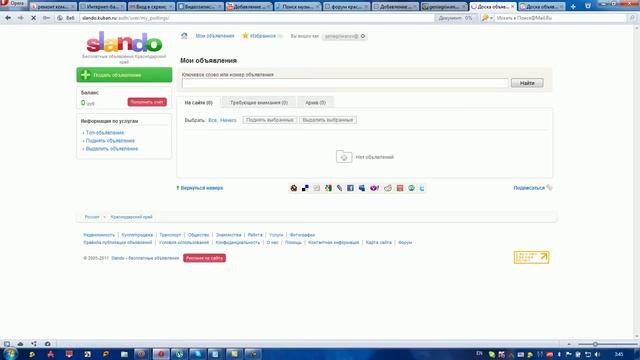
Task: Click the first share icon in the row
Action: (x=293, y=188)
